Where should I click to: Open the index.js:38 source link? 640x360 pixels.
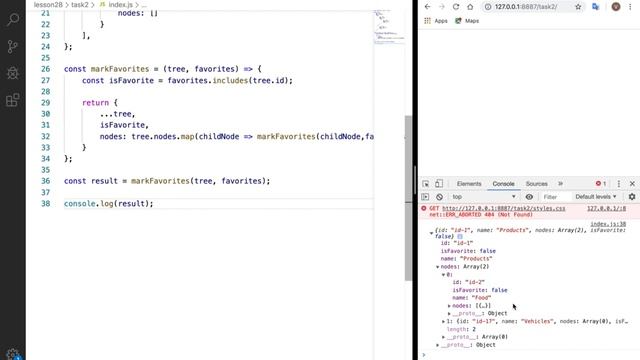coord(608,224)
